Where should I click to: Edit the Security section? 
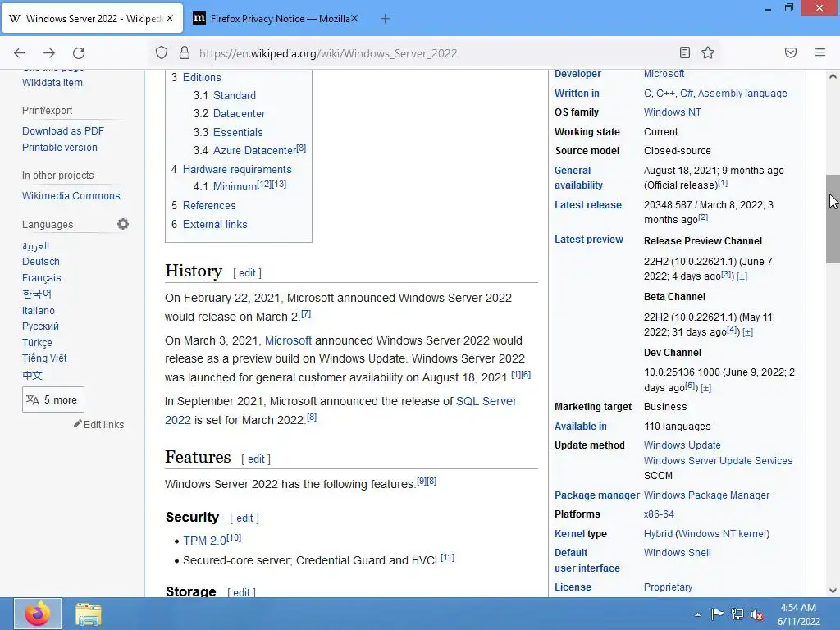[x=244, y=518]
